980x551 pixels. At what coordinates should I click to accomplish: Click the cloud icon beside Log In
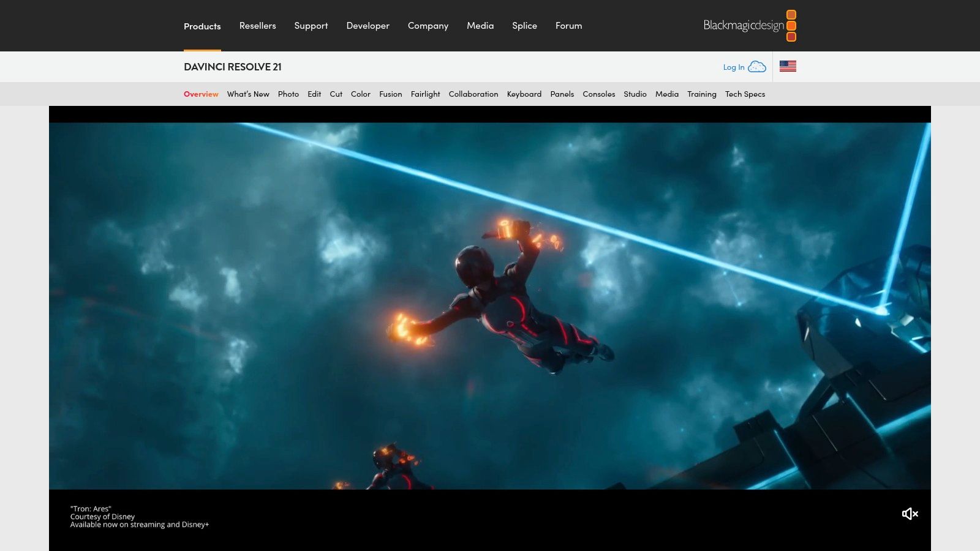pos(757,67)
